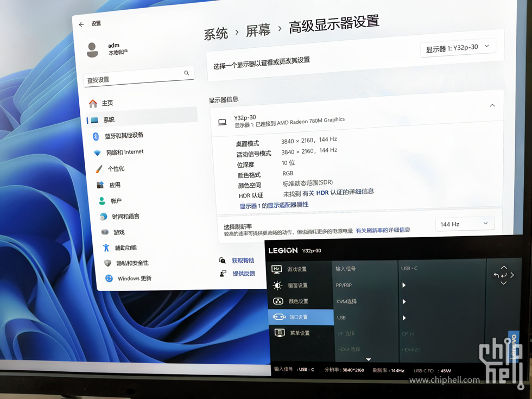Click the 标准动态范围(SDR) color space value
Screen dimensions: 532x399
(308, 183)
